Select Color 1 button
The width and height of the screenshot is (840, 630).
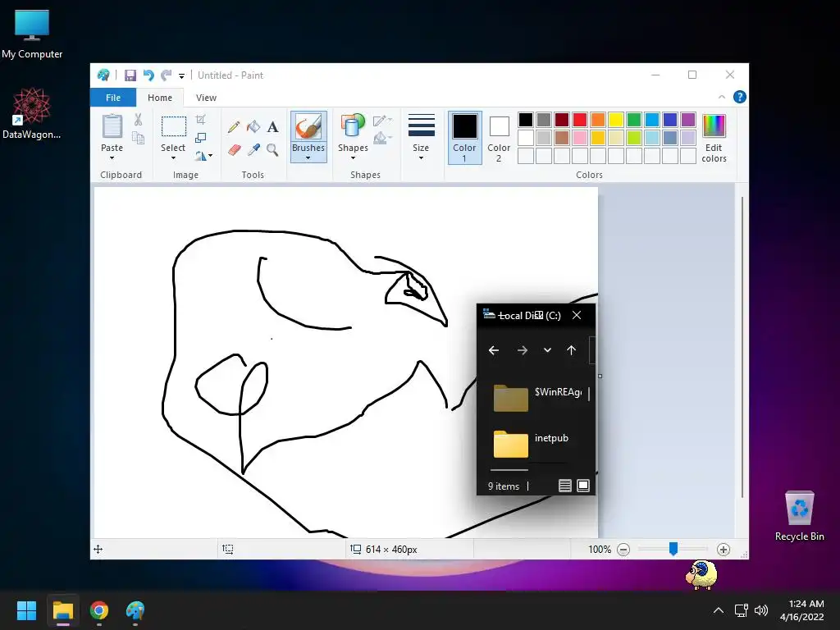[464, 138]
